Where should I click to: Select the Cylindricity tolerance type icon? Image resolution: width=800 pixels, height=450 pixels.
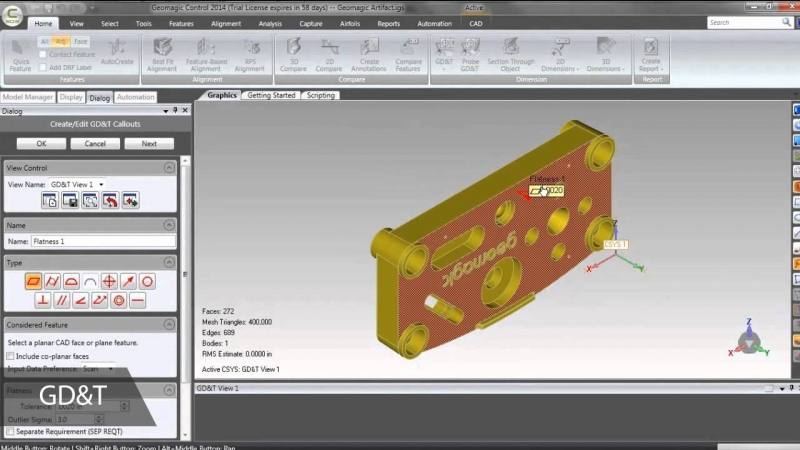click(x=52, y=281)
